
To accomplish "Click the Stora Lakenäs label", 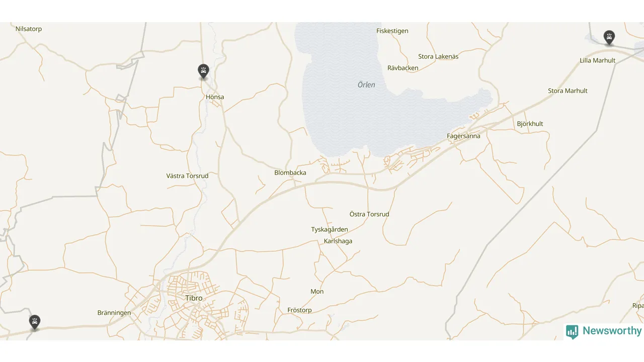I will tap(438, 57).
